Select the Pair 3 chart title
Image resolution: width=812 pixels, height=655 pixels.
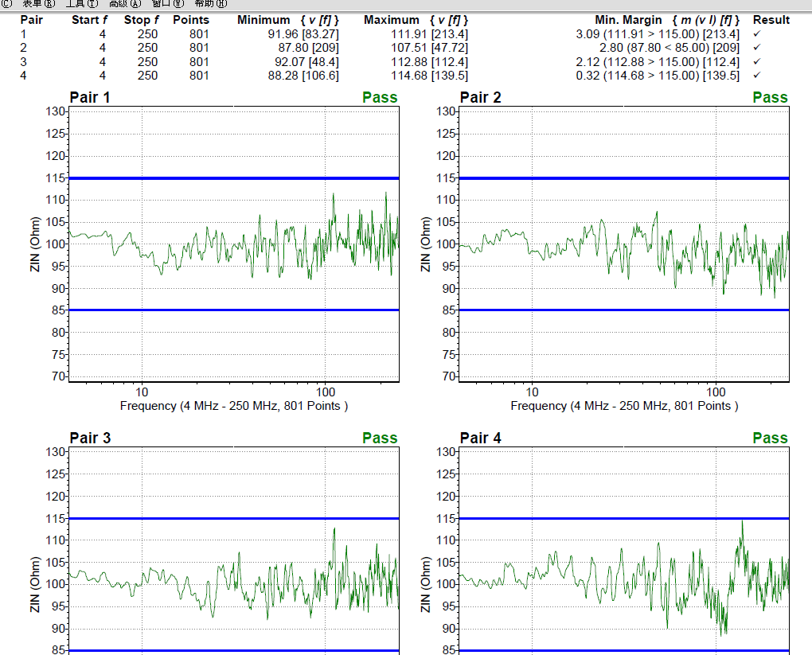click(90, 439)
